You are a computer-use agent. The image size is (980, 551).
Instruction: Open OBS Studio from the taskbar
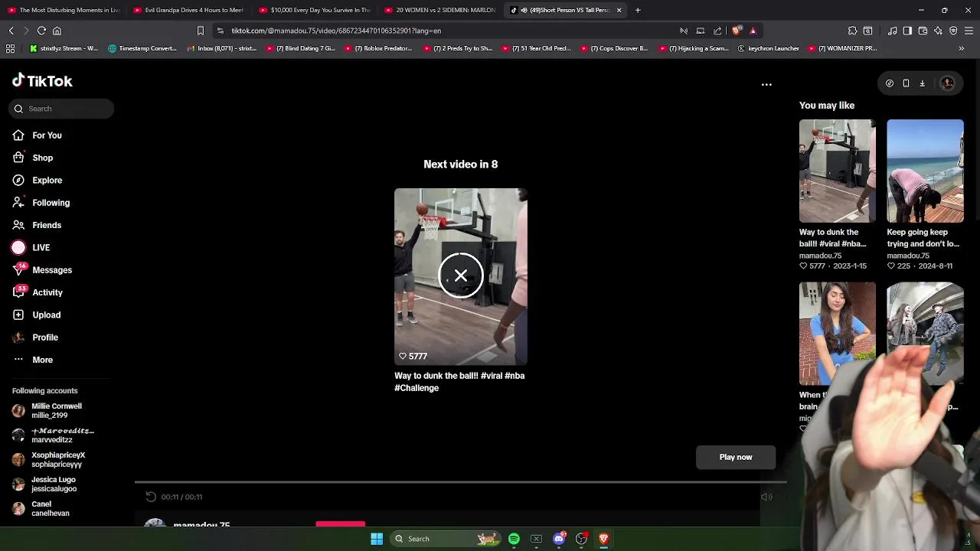pyautogui.click(x=581, y=539)
